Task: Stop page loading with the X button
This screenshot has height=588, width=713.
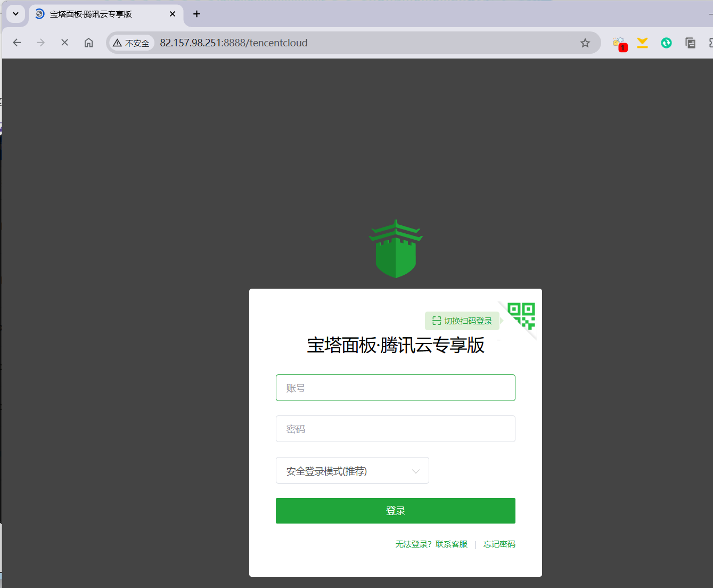Action: [64, 43]
